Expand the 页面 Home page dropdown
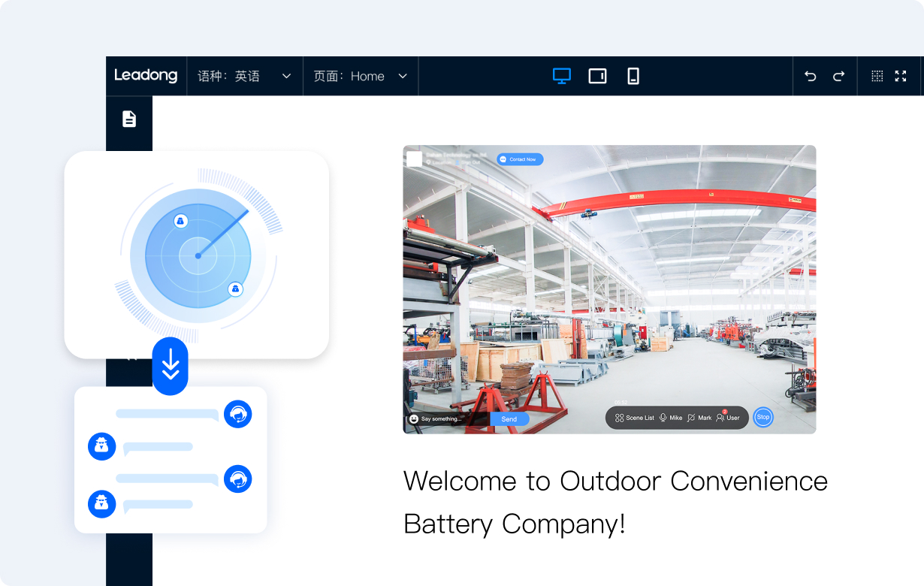924x586 pixels. tap(360, 76)
